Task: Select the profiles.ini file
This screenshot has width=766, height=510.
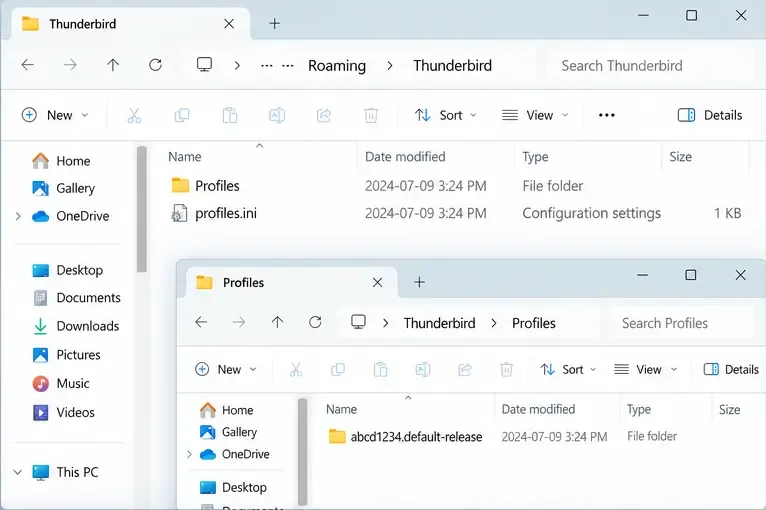Action: [x=457, y=213]
